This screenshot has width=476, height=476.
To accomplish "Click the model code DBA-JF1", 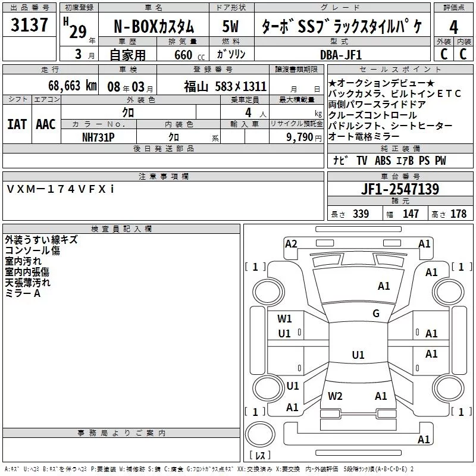I will tap(341, 55).
